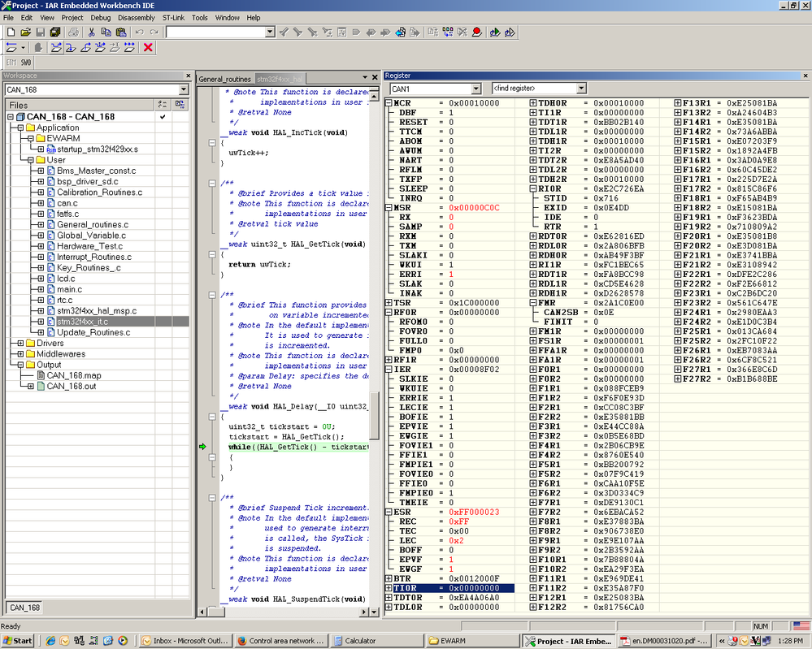
Task: Open the Tools menu
Action: pos(199,18)
